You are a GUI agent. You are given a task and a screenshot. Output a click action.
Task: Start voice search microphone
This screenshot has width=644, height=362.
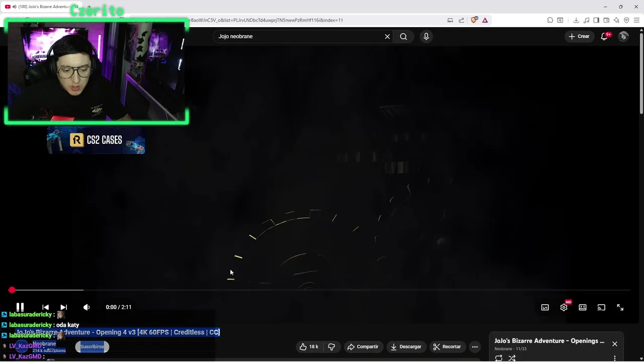[426, 36]
